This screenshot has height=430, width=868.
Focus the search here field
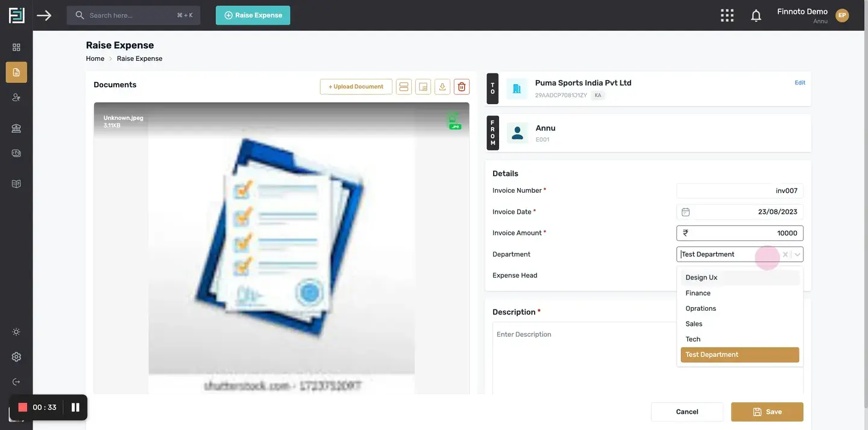click(134, 16)
